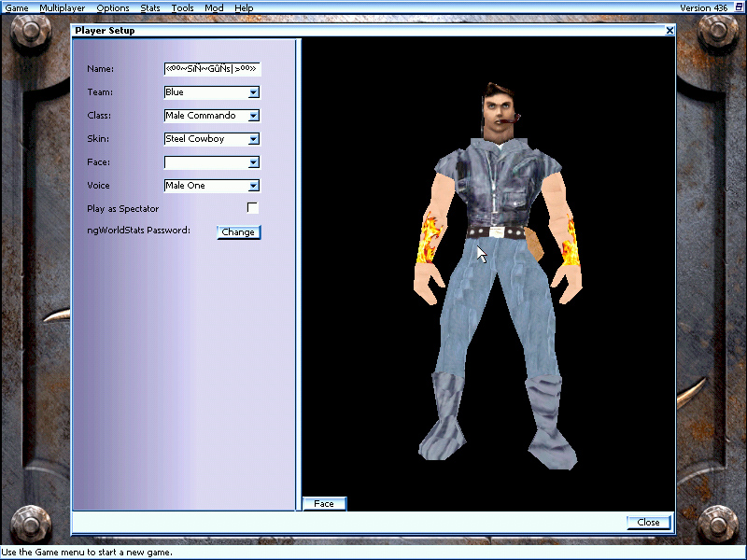Open the Class dropdown showing Male Commando
Image resolution: width=747 pixels, height=560 pixels.
(253, 115)
